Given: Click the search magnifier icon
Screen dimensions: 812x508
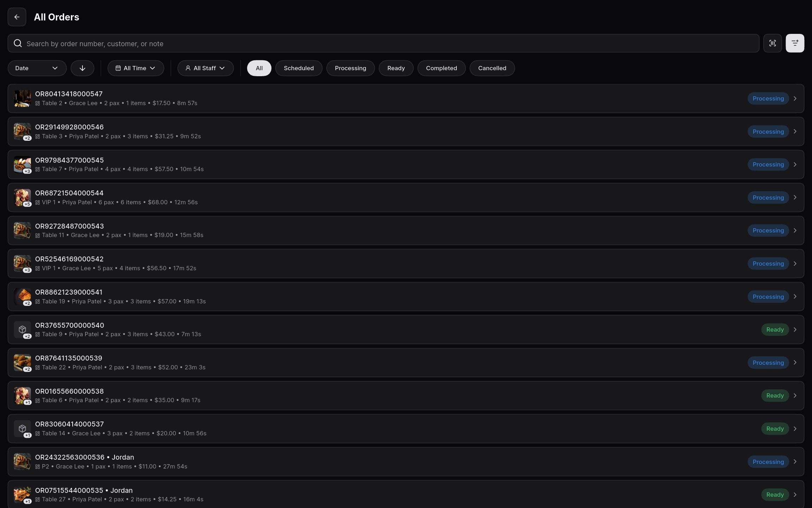Looking at the screenshot, I should click(18, 43).
